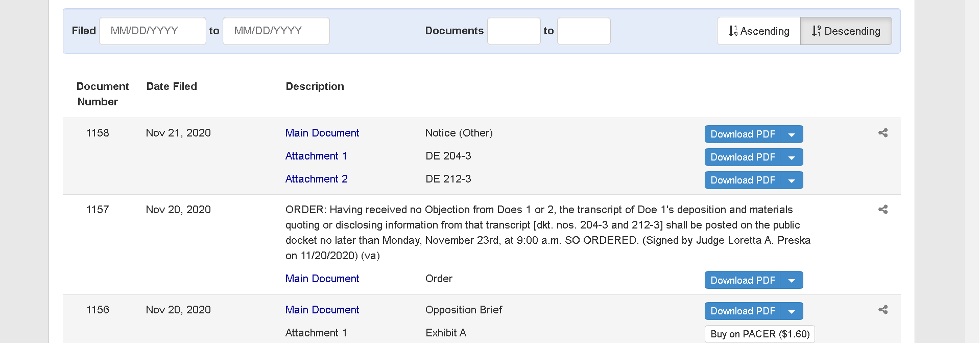Focus the Filed start date field

pyautogui.click(x=153, y=31)
